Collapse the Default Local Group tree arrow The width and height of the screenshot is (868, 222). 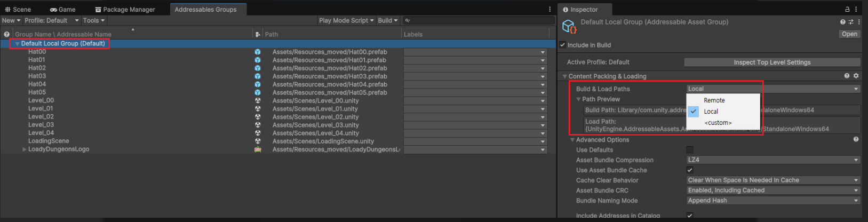18,44
